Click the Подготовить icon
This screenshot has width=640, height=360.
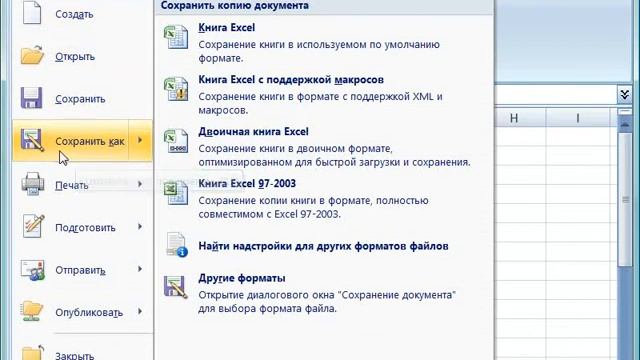[33, 226]
